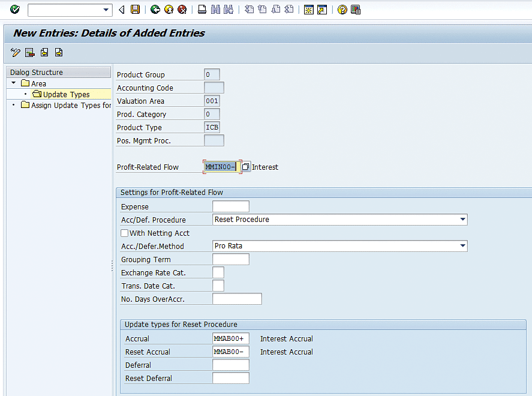
Task: Open Find with the binoculars icon
Action: coord(215,10)
